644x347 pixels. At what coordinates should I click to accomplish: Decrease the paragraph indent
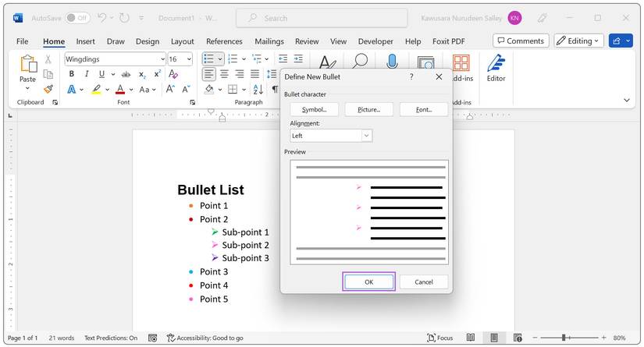283,59
